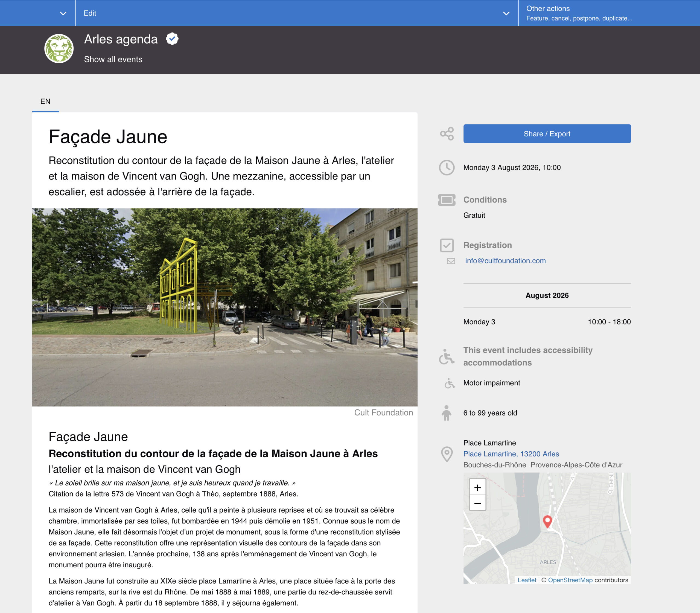Image resolution: width=700 pixels, height=613 pixels.
Task: Click Show all events
Action: pos(113,59)
